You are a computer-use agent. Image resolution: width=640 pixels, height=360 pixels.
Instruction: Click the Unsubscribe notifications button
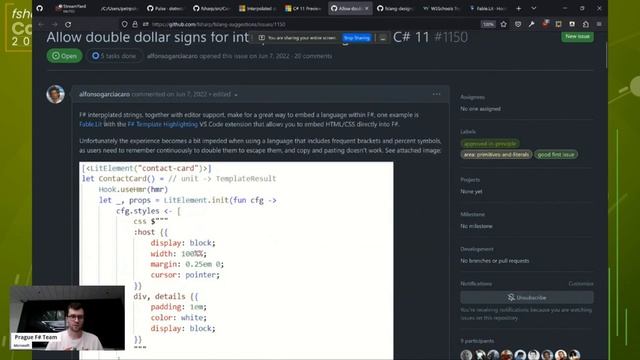[527, 298]
